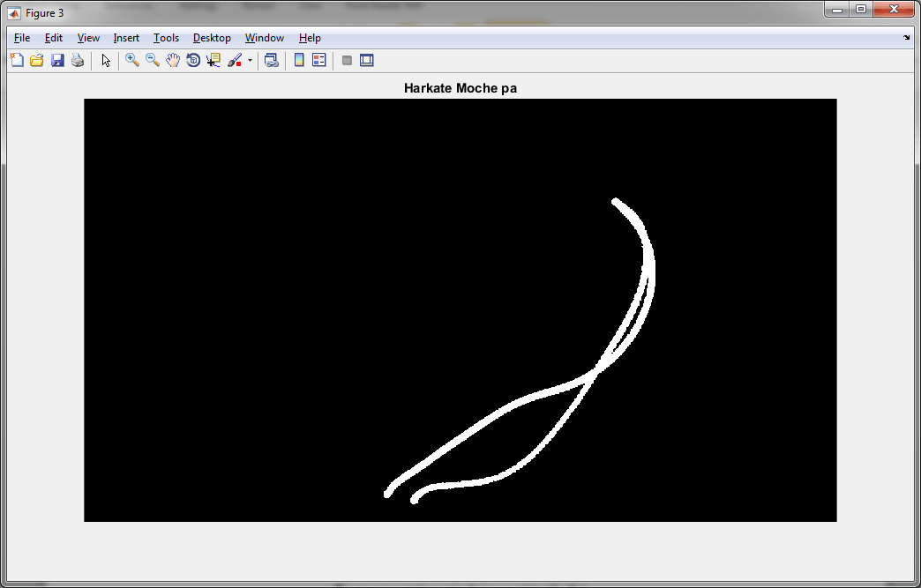
Task: Dock the figure using the menu bar arrow
Action: [x=906, y=38]
